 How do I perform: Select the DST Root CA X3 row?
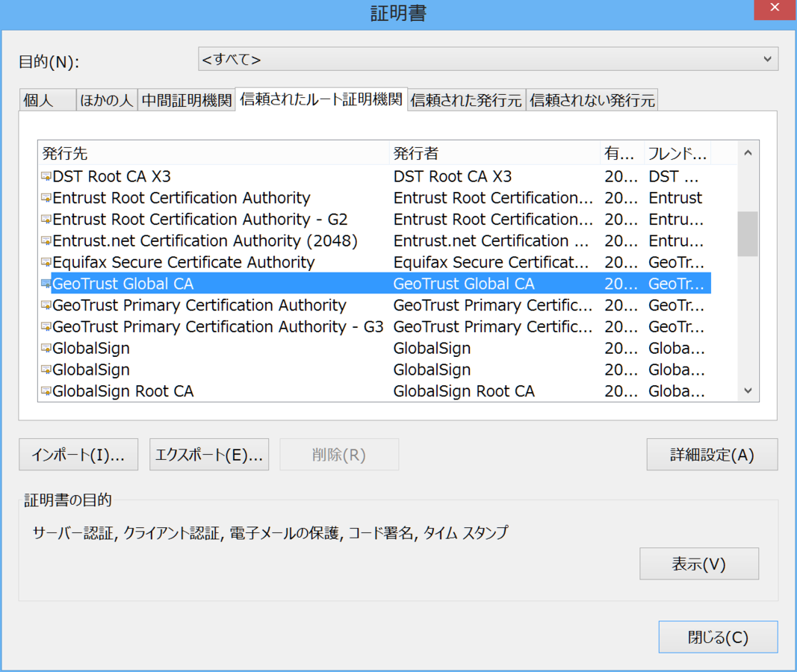tap(375, 176)
